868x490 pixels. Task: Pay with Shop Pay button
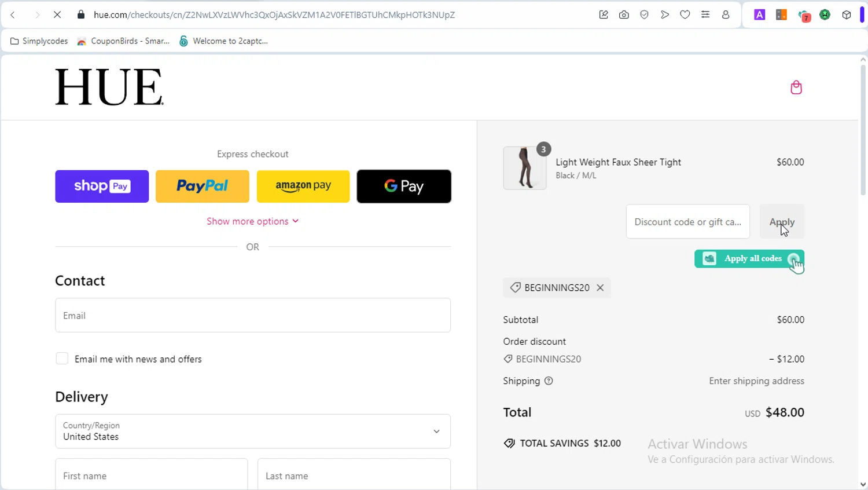[102, 187]
